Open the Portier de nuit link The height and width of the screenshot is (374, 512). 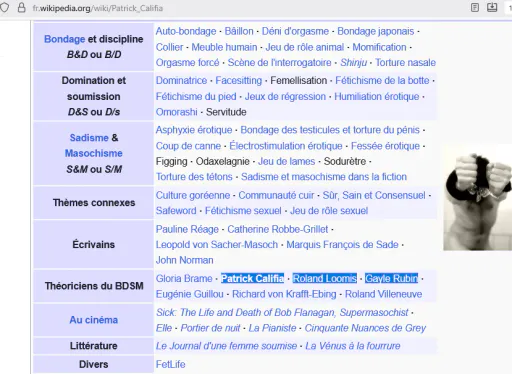click(210, 328)
